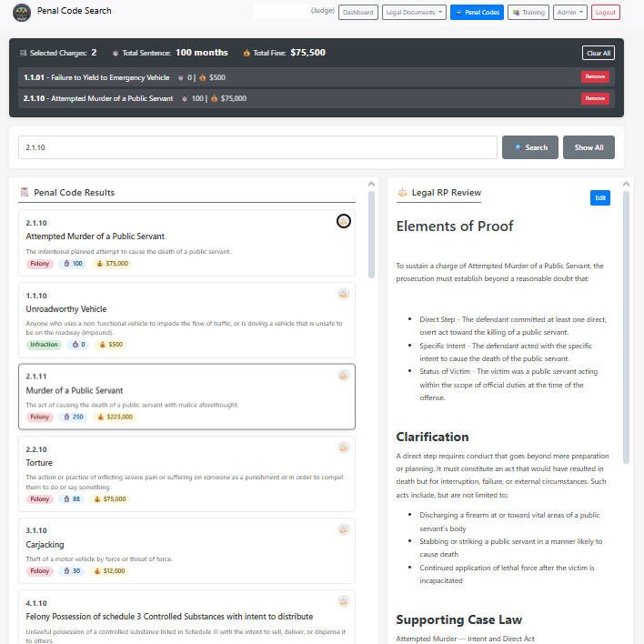Click the 250 months badge
The image size is (644, 644).
coord(74,417)
